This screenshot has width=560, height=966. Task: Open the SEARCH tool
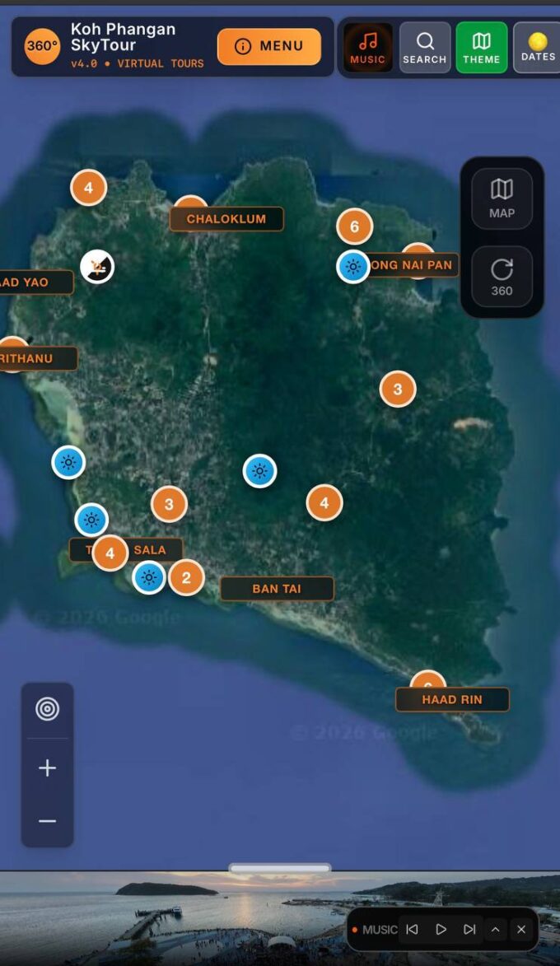pyautogui.click(x=424, y=48)
